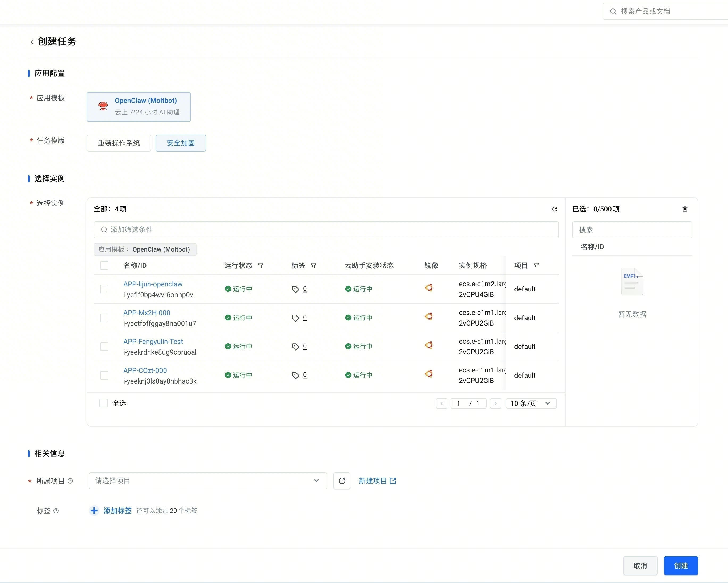Click the help icon beside 所属项目
Image resolution: width=728 pixels, height=583 pixels.
tap(70, 481)
